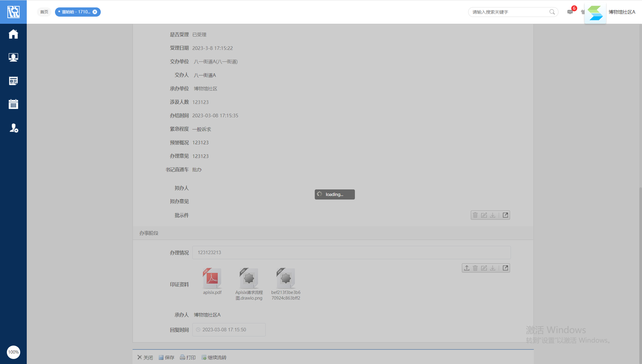The height and width of the screenshot is (364, 642).
Task: Click the delete trash icon for 印证资料
Action: point(475,268)
